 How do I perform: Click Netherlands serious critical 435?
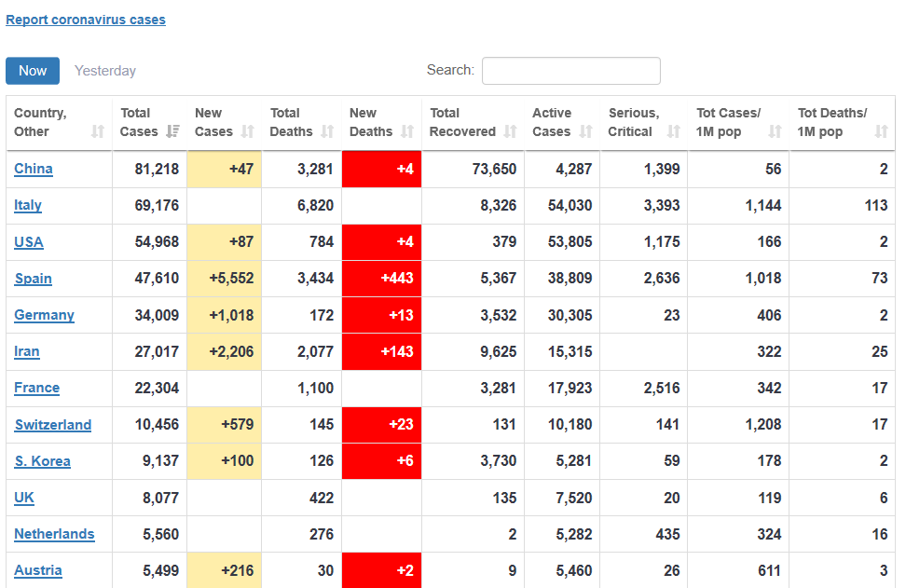coord(668,534)
